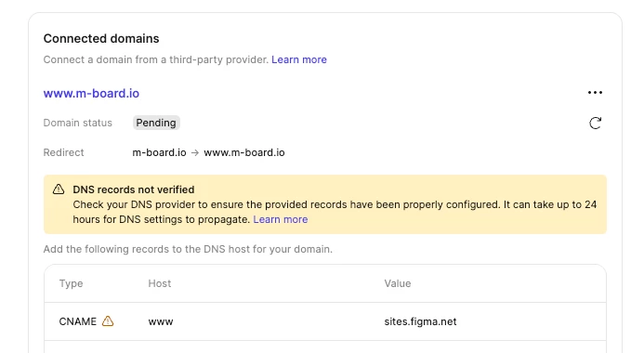Viewport: 644px width, 353px height.
Task: Open the www.m-board.io domain link
Action: [91, 94]
